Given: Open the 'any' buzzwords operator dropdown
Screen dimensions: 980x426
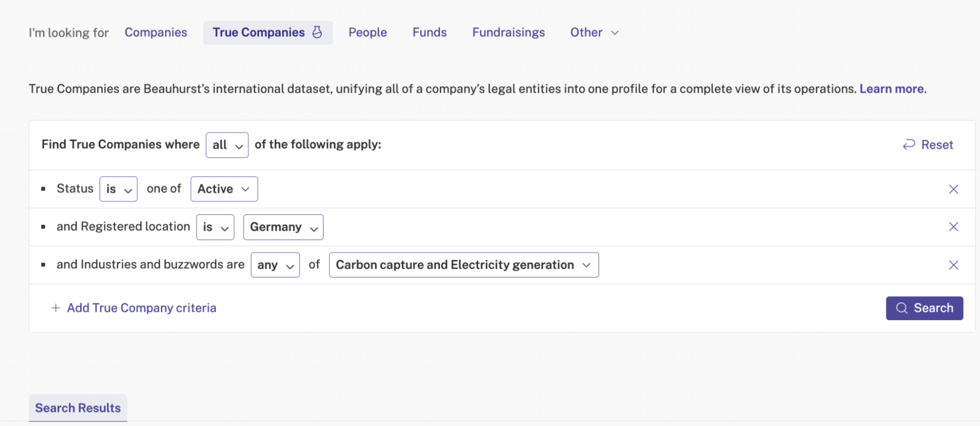Looking at the screenshot, I should pos(275,265).
